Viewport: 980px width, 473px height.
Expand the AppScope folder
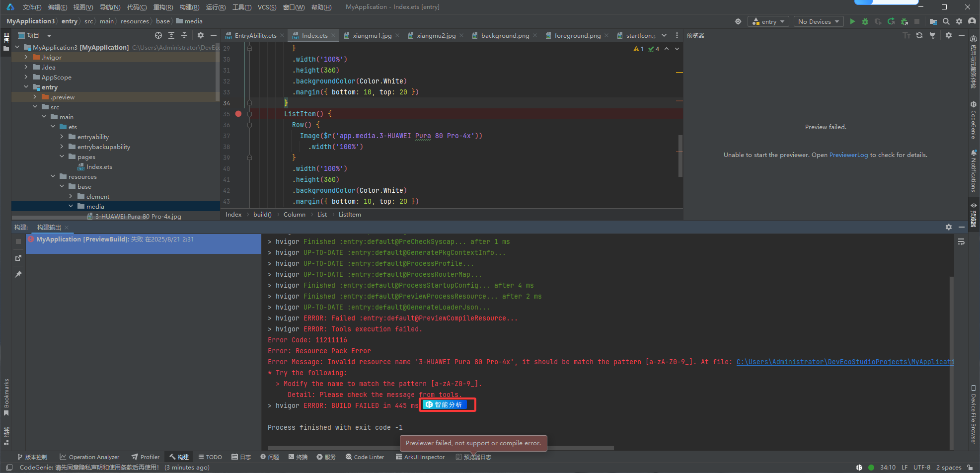[26, 77]
